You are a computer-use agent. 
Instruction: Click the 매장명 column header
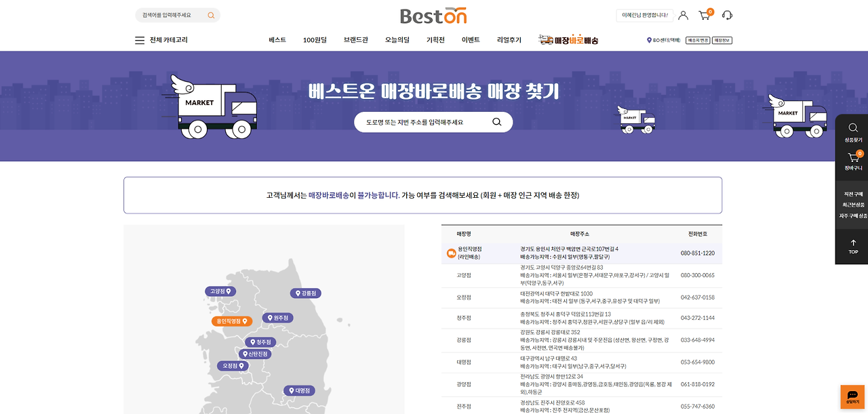(464, 234)
